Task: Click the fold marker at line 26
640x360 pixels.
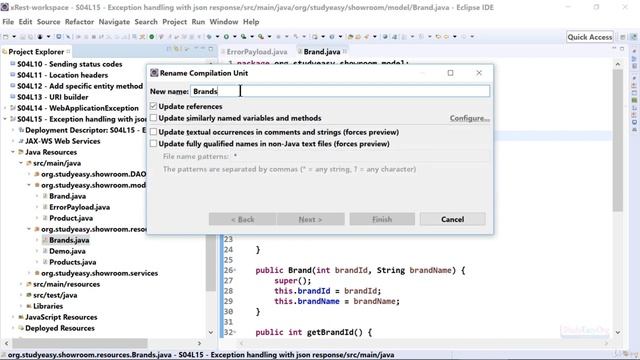Action: click(x=235, y=271)
